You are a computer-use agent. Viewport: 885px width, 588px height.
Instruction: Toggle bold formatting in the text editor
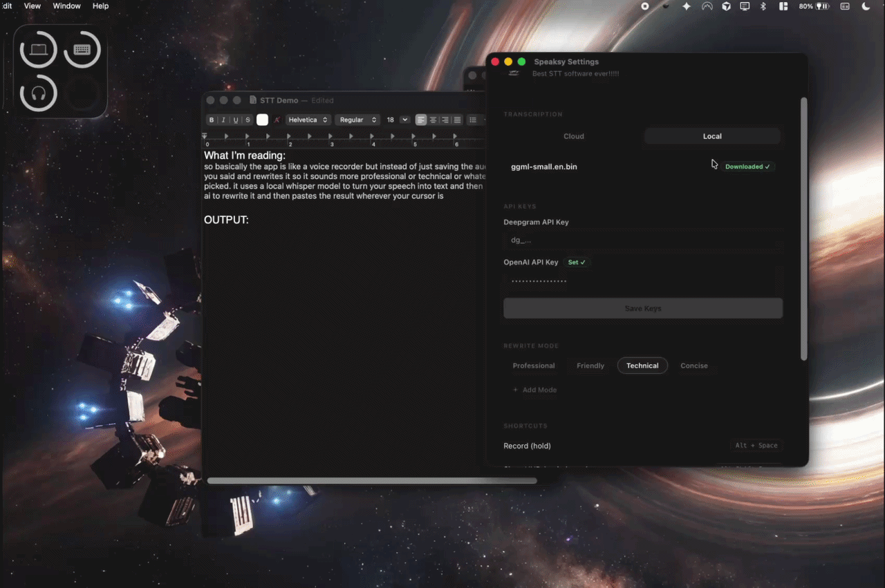(212, 120)
